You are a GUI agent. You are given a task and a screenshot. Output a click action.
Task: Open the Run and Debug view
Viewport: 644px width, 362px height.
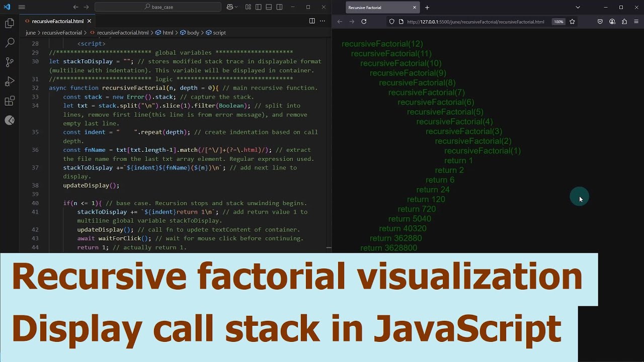click(x=10, y=82)
